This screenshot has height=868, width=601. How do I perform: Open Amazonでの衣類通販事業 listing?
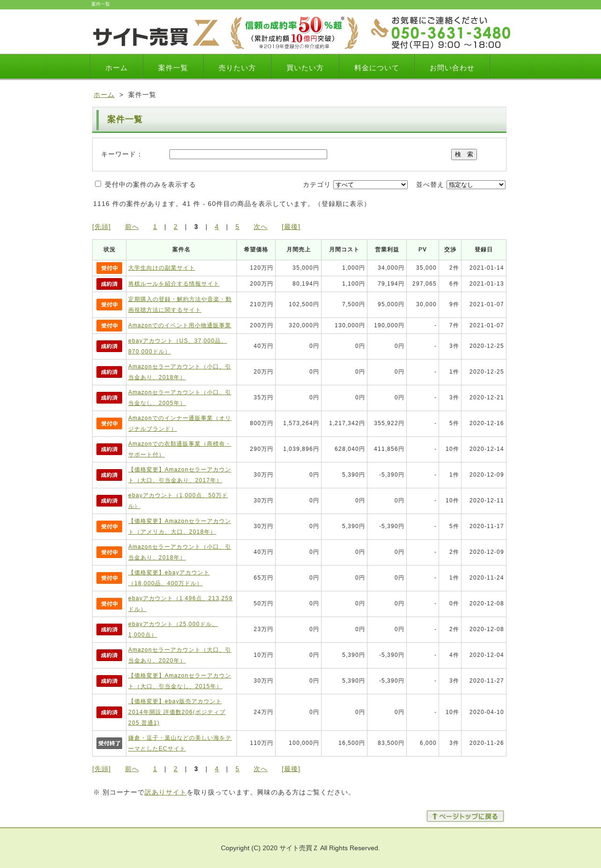coord(180,449)
